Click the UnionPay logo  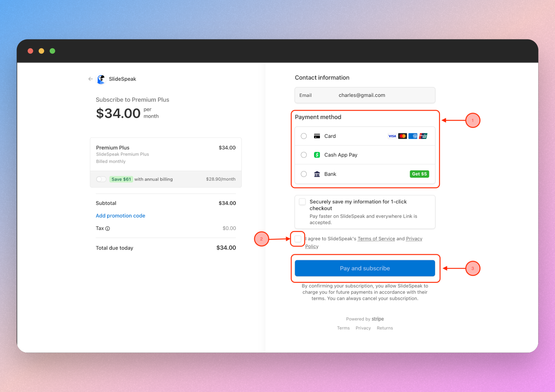423,136
